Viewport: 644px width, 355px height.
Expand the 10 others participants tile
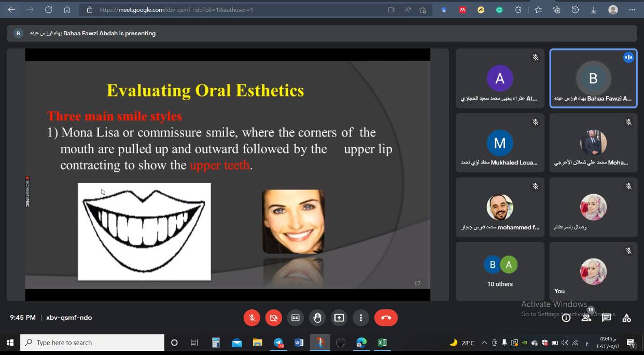click(x=500, y=271)
